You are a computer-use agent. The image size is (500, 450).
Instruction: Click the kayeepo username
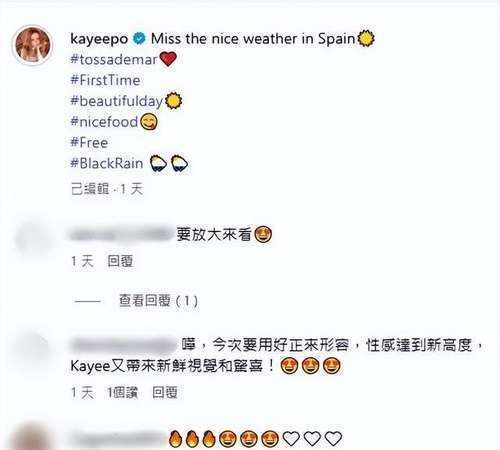point(99,39)
